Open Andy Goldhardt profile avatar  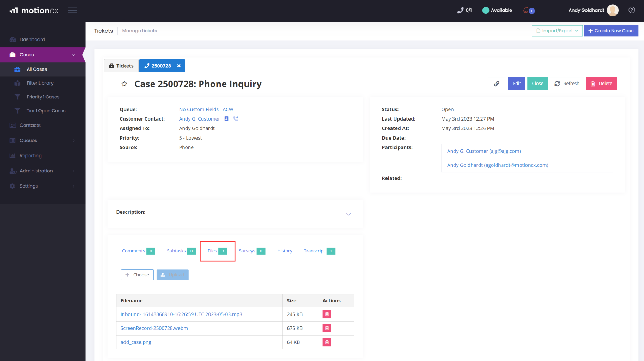tap(613, 10)
